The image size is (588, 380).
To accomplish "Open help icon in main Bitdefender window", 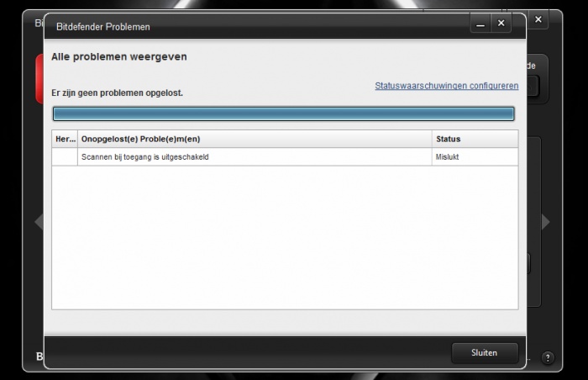I will (x=548, y=358).
